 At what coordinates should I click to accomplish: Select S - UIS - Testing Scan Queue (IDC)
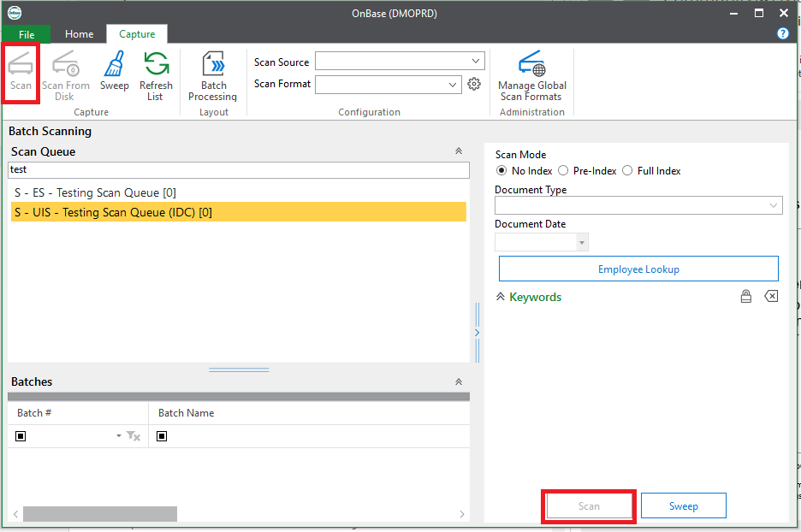pyautogui.click(x=239, y=212)
